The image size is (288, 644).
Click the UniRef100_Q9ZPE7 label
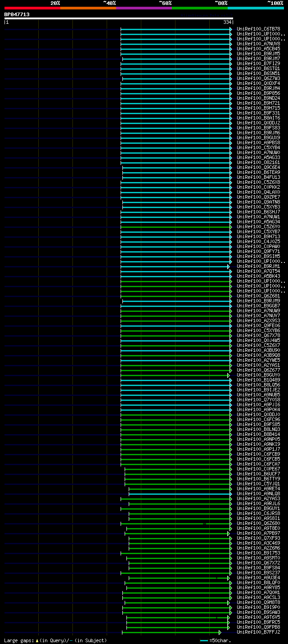pyautogui.click(x=259, y=197)
